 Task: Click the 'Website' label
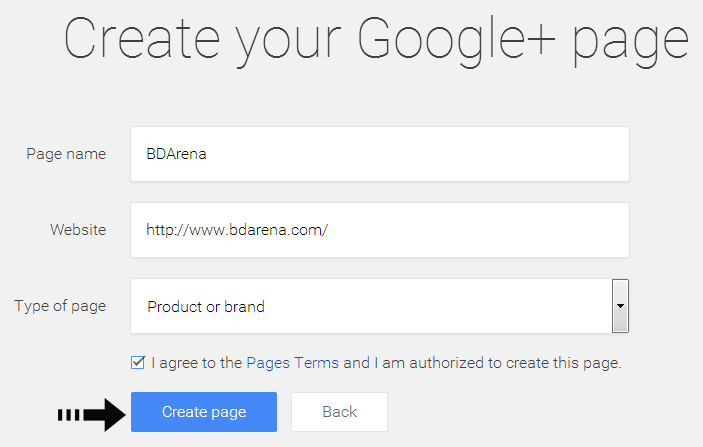(78, 230)
